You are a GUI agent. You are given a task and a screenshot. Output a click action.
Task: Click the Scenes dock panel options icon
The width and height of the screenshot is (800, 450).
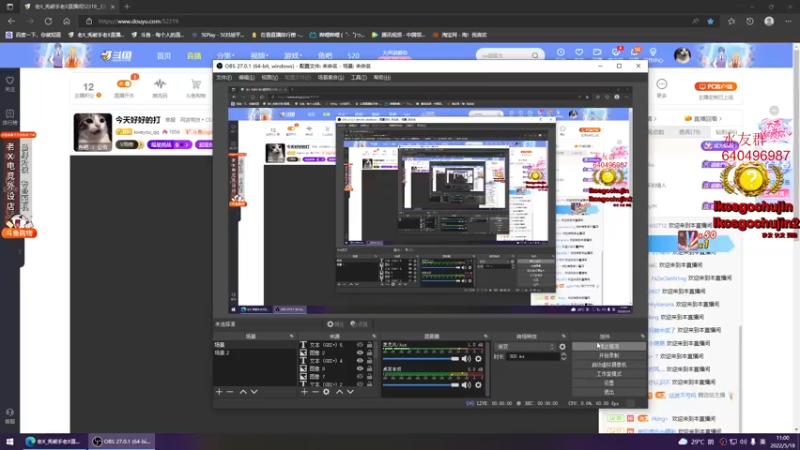click(x=292, y=337)
